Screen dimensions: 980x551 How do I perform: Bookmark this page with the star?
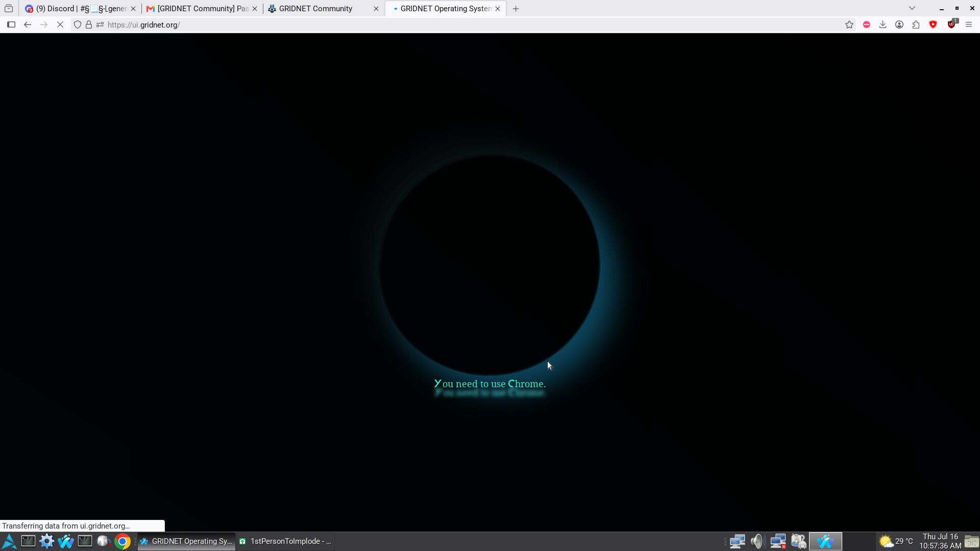(849, 24)
